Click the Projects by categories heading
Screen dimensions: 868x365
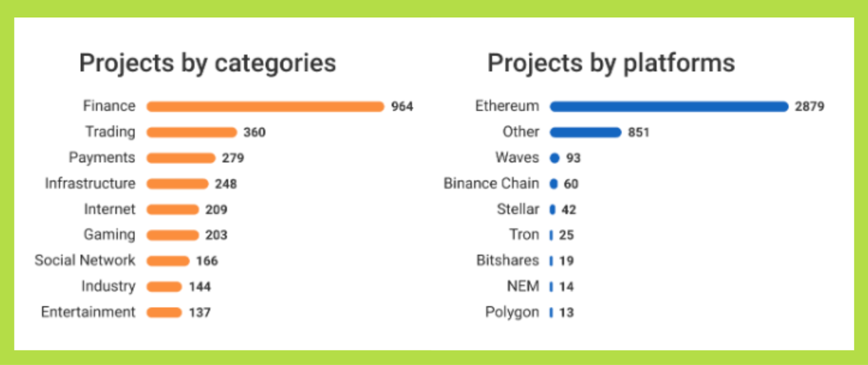pos(207,63)
